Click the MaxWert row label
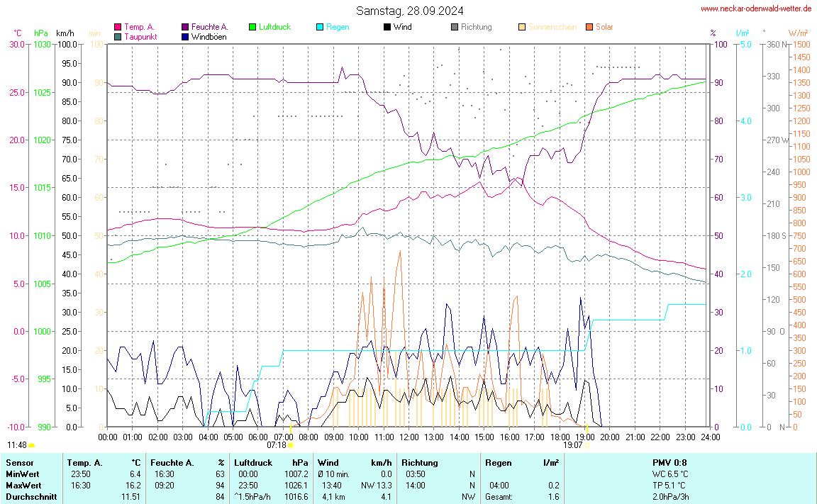This screenshot has height=504, width=817. [23, 485]
